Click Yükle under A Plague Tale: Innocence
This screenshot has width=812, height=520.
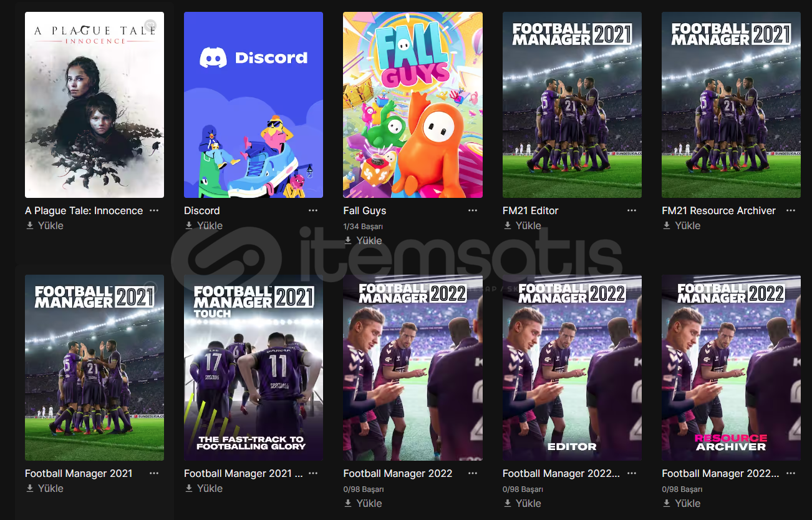coord(44,226)
